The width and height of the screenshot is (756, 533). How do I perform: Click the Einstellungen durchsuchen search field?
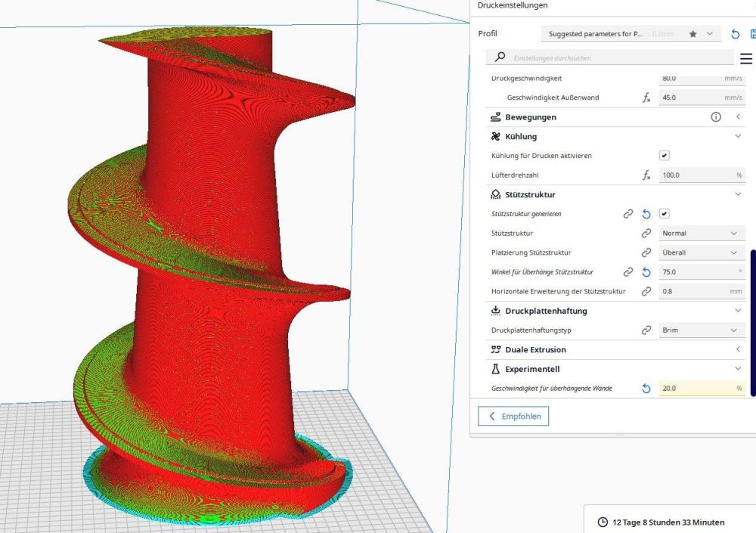click(x=610, y=57)
